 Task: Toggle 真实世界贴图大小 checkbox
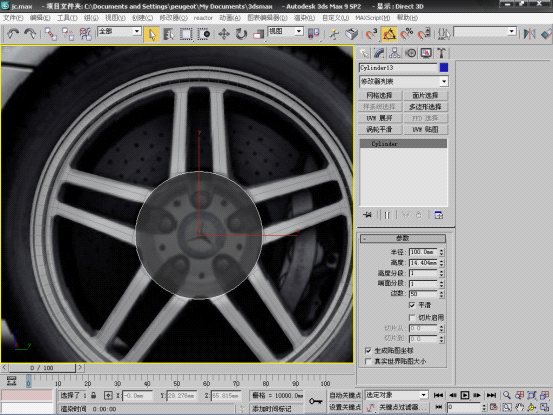coord(368,361)
